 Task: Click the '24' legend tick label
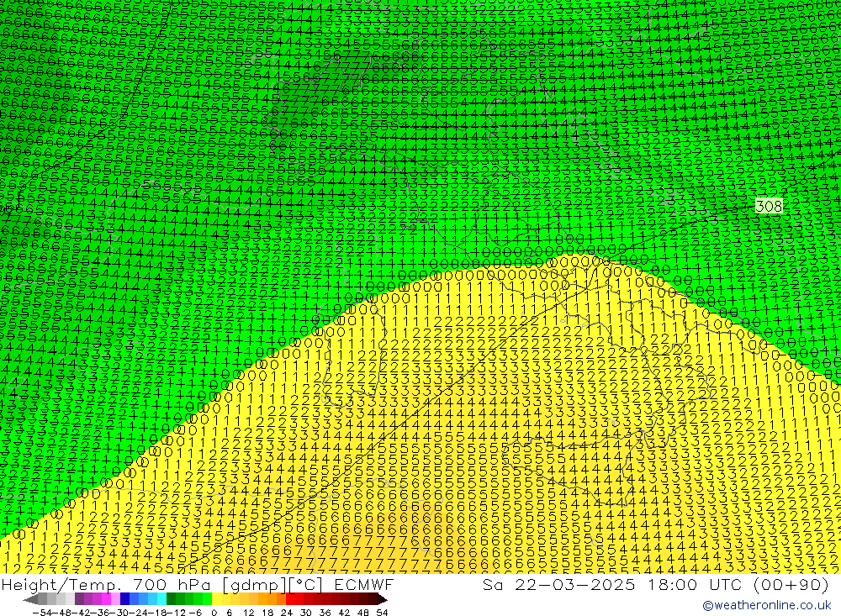[x=287, y=613]
